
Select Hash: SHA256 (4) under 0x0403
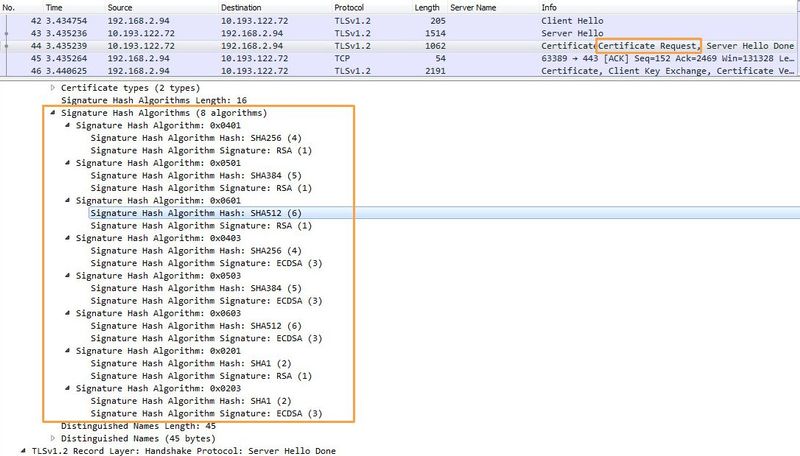pyautogui.click(x=196, y=250)
